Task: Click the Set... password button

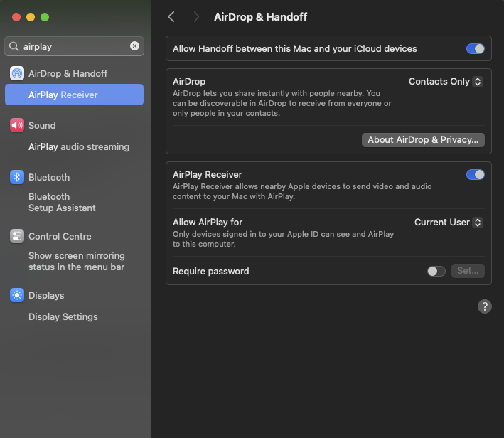Action: coord(468,271)
